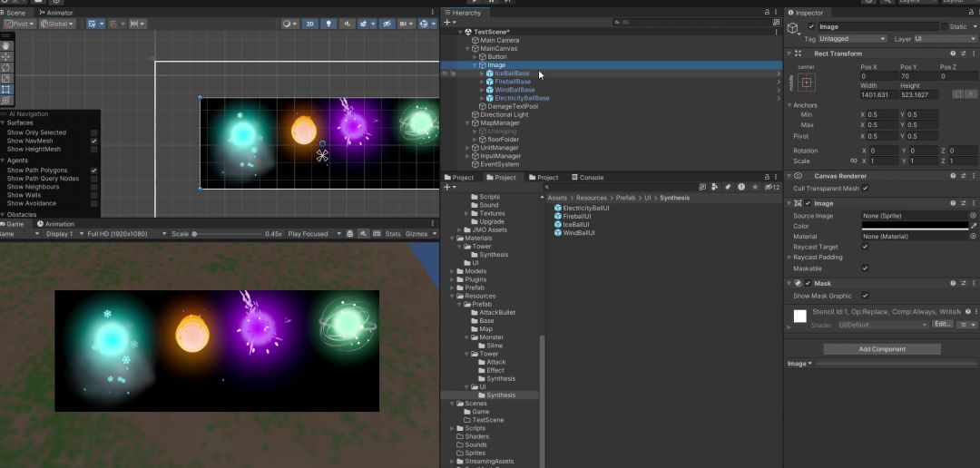Open the Console tab
This screenshot has width=980, height=468.
pyautogui.click(x=586, y=178)
